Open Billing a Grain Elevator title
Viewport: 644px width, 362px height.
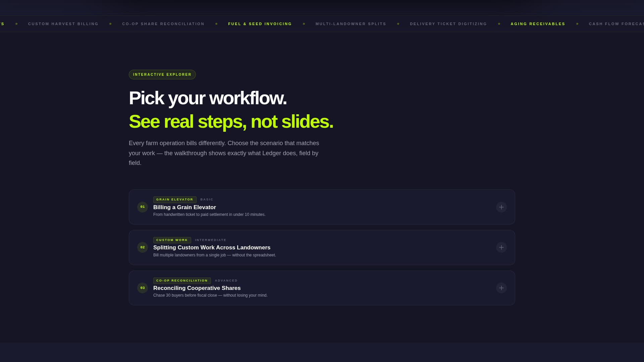point(184,207)
